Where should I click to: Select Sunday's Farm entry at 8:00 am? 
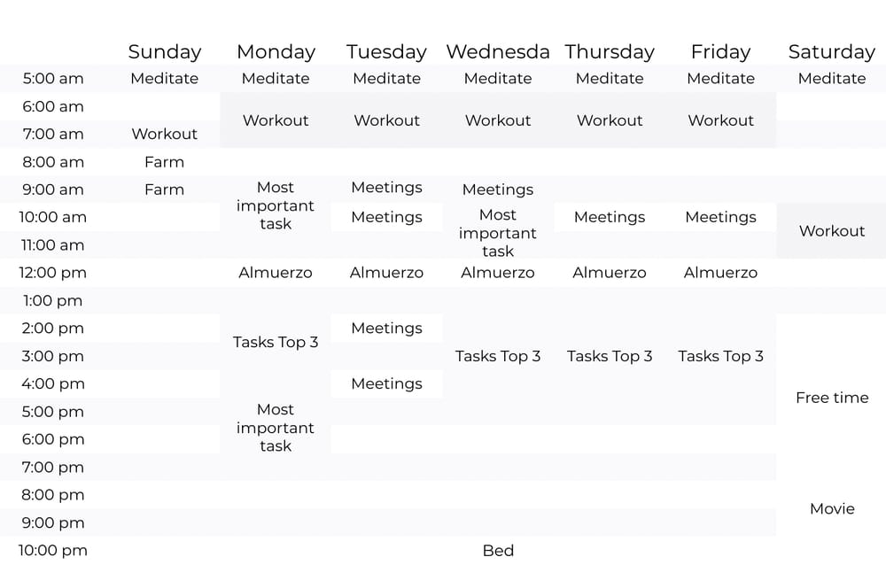click(x=165, y=162)
